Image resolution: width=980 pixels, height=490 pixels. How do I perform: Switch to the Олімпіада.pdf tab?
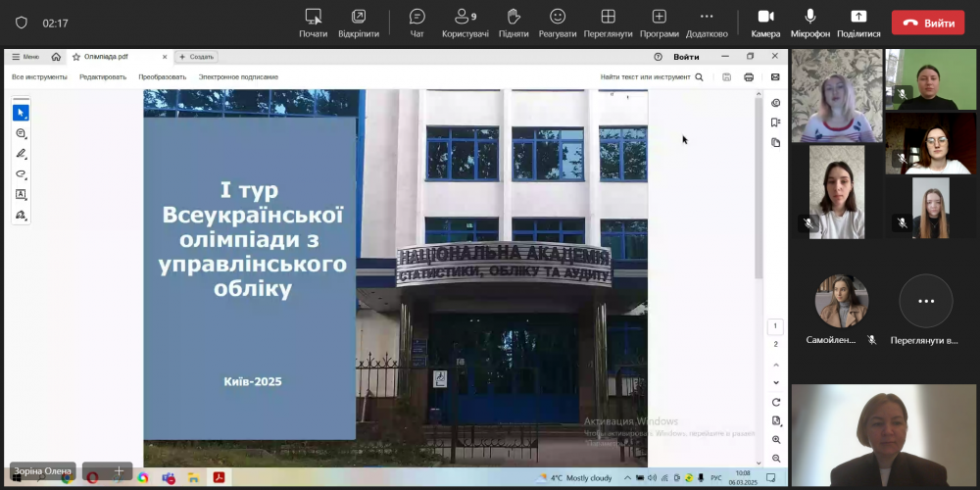(106, 57)
